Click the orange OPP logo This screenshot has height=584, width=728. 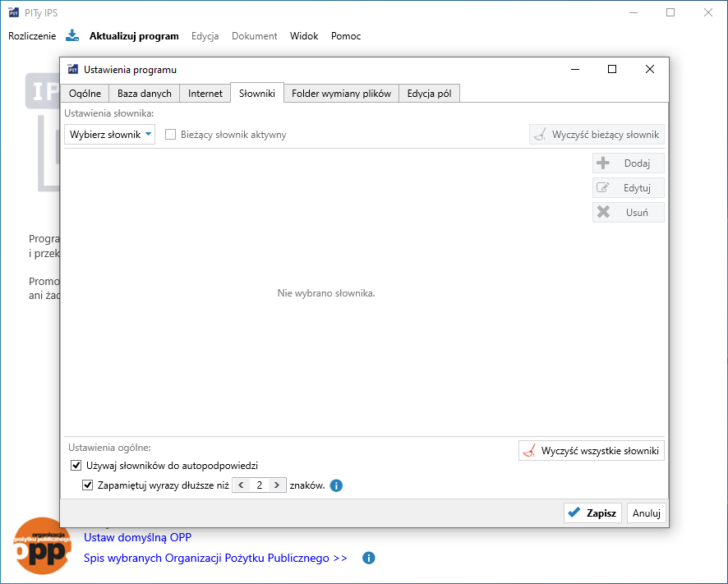pyautogui.click(x=41, y=545)
